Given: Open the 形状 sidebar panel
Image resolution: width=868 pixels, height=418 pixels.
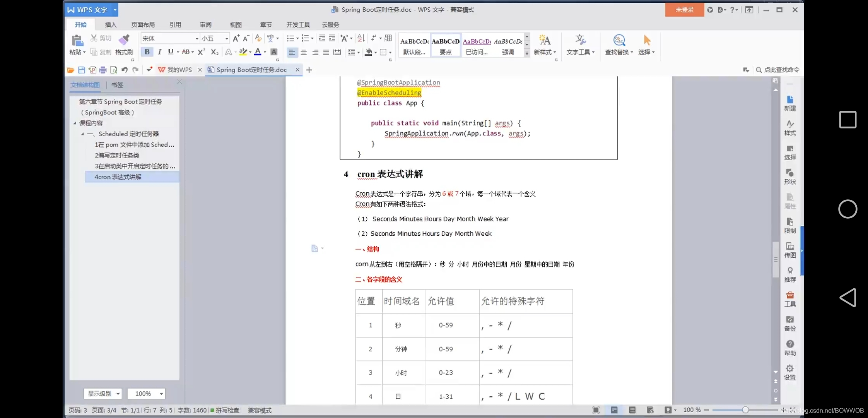Looking at the screenshot, I should click(790, 176).
